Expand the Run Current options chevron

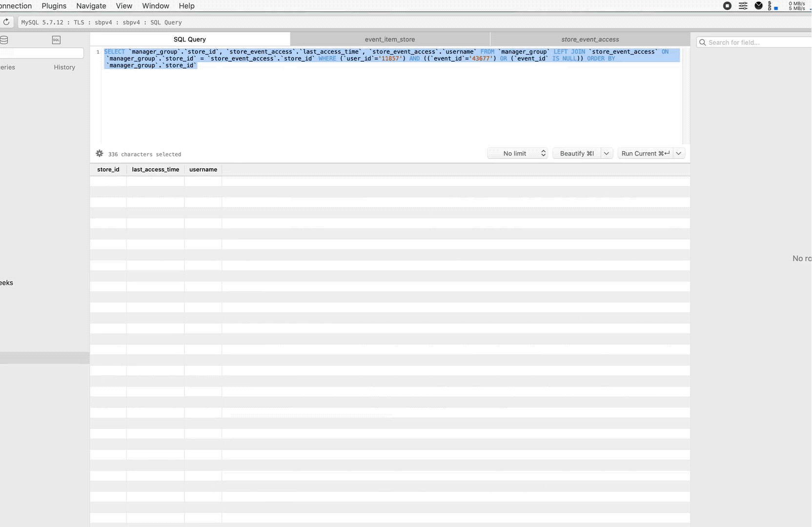pos(678,153)
